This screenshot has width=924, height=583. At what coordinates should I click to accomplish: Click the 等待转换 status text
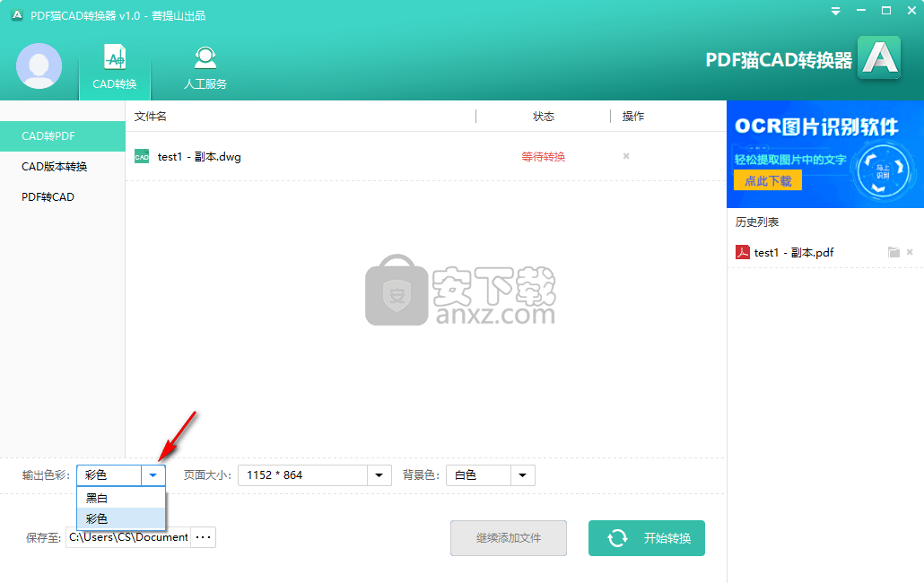point(544,157)
